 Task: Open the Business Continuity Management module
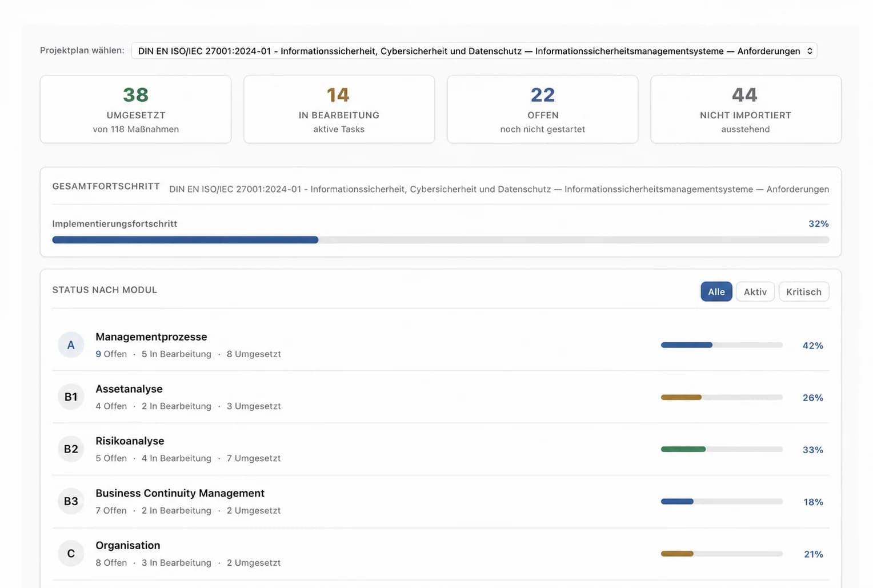click(x=440, y=502)
